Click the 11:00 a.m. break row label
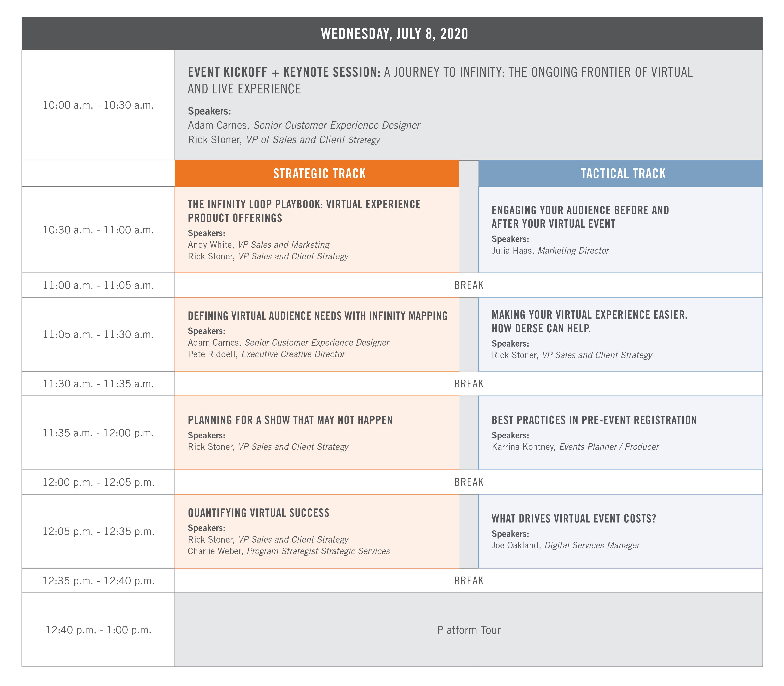Screen dimensions: 784x686 98,285
